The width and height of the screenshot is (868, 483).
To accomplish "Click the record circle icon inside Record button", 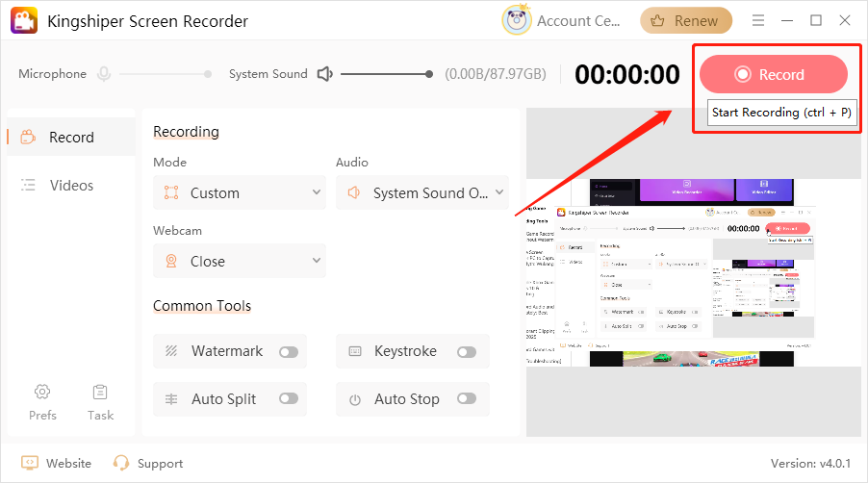I will [x=742, y=74].
